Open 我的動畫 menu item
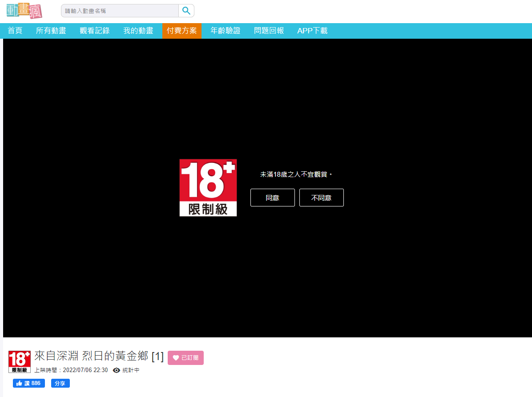The width and height of the screenshot is (532, 397). (138, 31)
